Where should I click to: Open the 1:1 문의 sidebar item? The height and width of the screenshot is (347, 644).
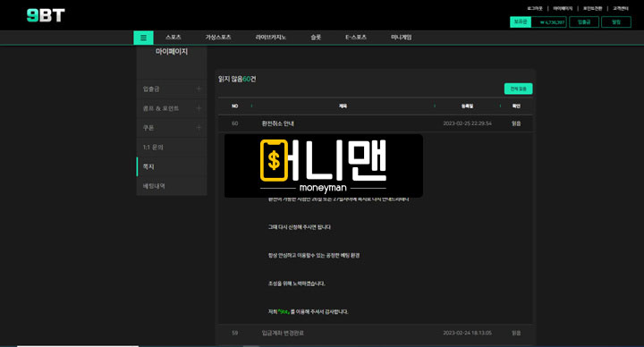point(172,147)
